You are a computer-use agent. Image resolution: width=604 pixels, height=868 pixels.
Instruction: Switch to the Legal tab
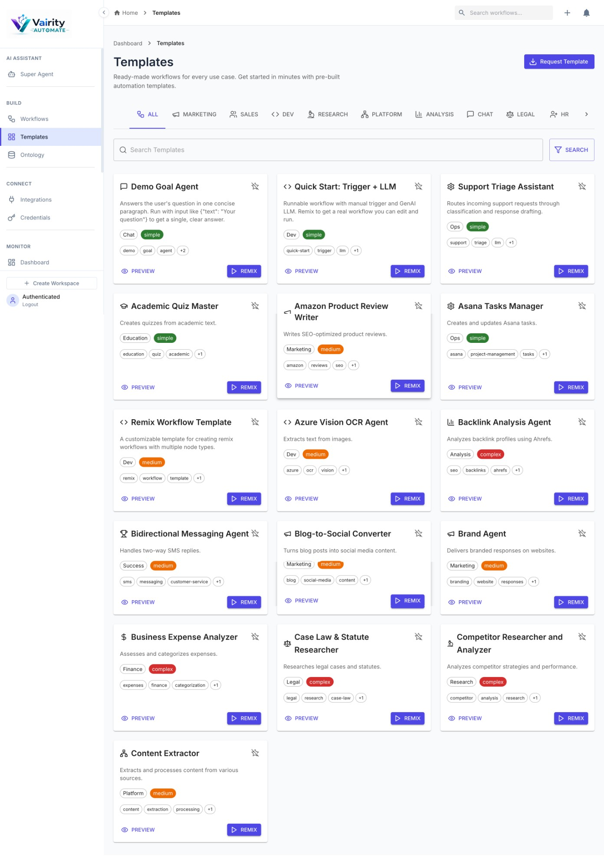[520, 115]
